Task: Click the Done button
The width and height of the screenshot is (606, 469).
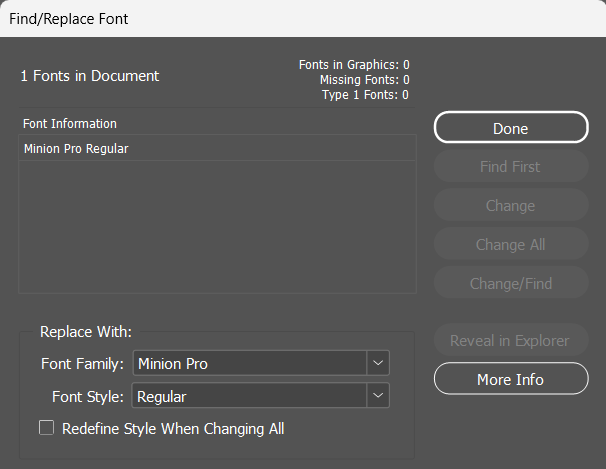Action: [511, 127]
